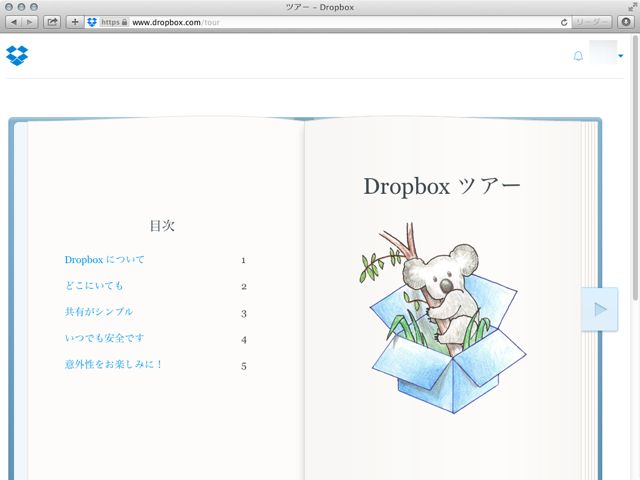Click the vertical scrollbar thumb
The width and height of the screenshot is (640, 480).
point(635,168)
